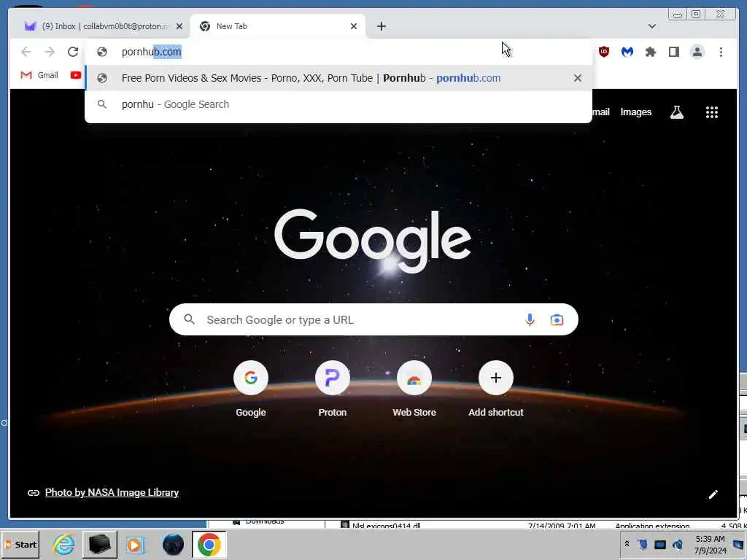Open Google Images link
This screenshot has height=560, width=747.
point(635,112)
